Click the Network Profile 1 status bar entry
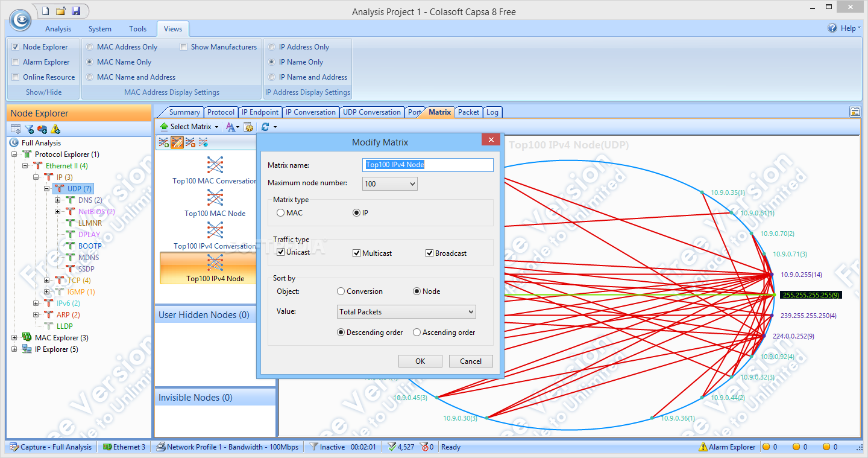The height and width of the screenshot is (458, 868). [227, 447]
